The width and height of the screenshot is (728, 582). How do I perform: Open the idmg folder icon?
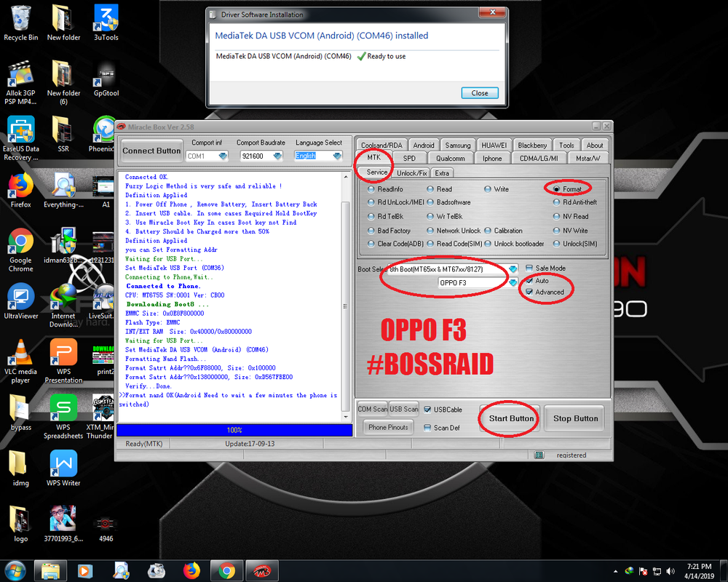[20, 469]
